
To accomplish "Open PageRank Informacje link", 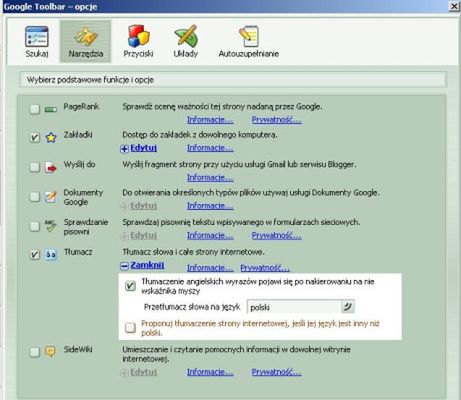I will click(x=210, y=120).
